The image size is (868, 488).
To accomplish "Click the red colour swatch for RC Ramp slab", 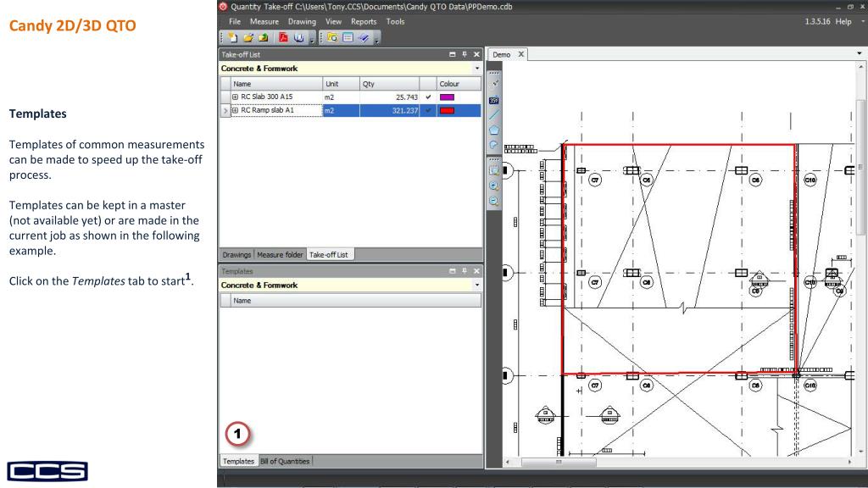I will point(447,110).
